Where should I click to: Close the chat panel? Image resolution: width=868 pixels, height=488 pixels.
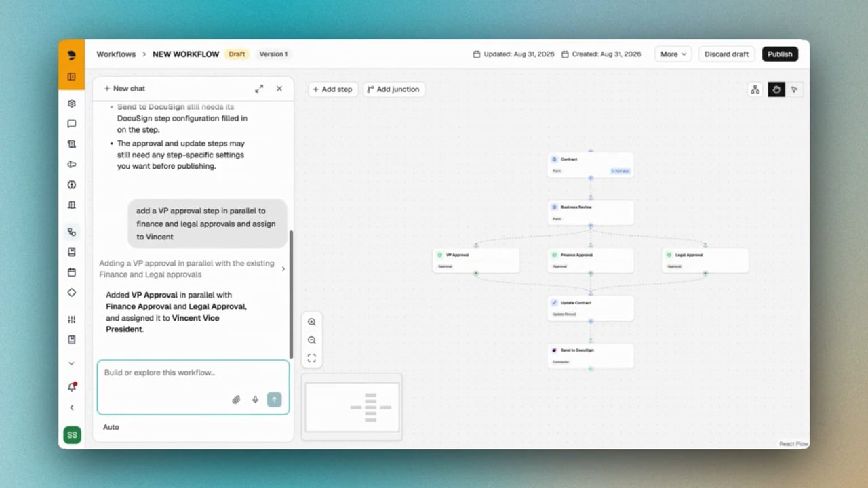pyautogui.click(x=279, y=89)
